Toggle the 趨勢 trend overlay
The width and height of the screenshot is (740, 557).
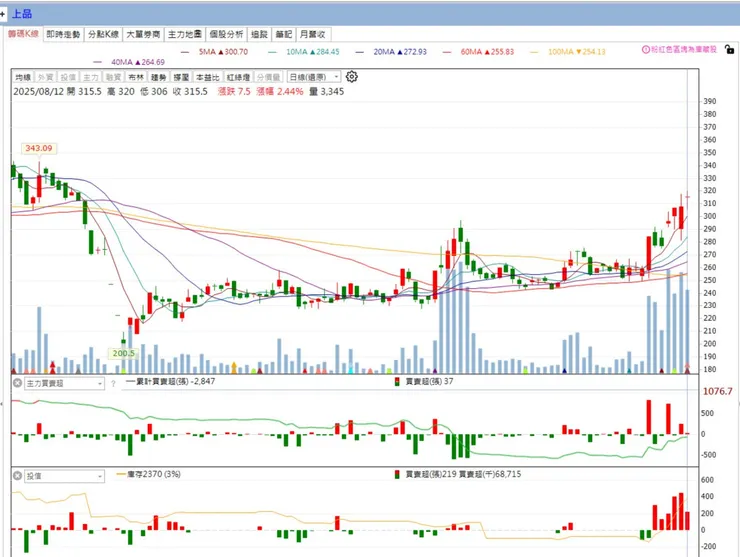pos(159,77)
